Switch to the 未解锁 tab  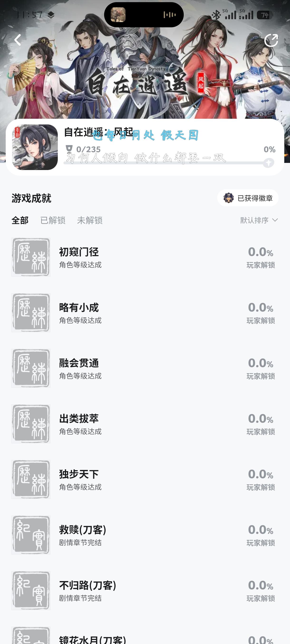coord(90,220)
